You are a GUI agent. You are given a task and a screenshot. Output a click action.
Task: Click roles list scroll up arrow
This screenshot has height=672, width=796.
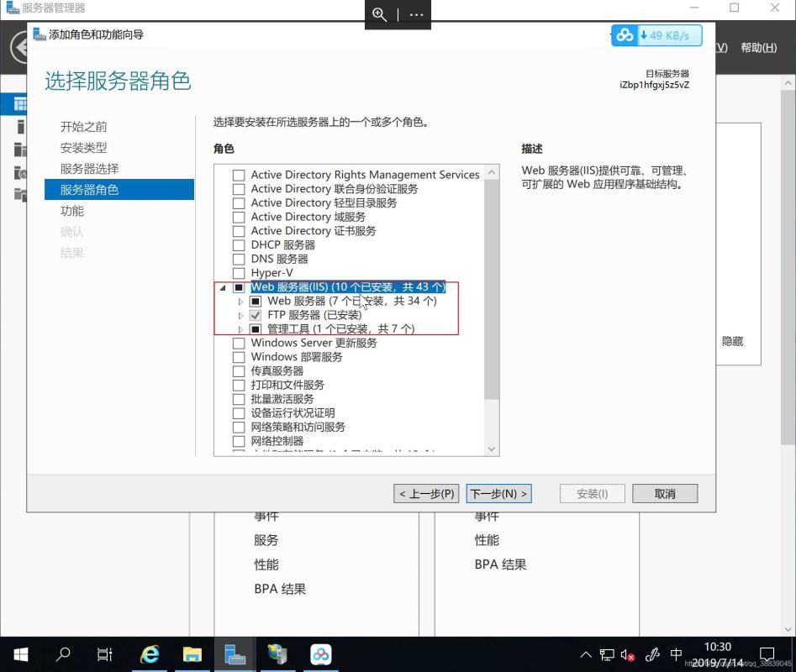(x=492, y=172)
